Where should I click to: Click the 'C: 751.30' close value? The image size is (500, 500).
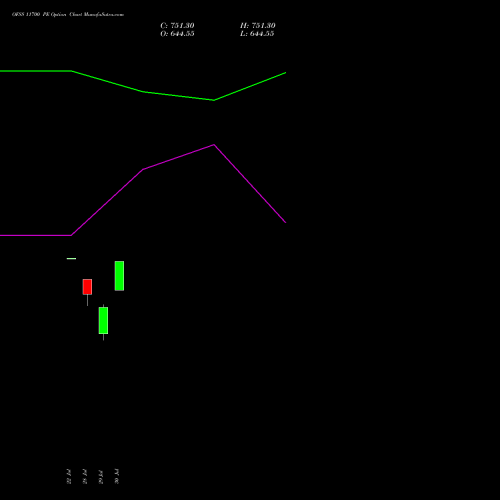(177, 26)
